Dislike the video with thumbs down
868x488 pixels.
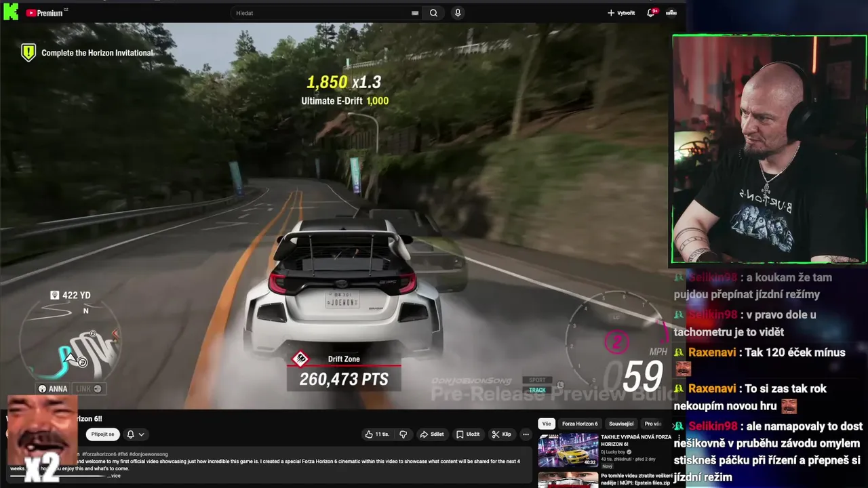click(403, 434)
